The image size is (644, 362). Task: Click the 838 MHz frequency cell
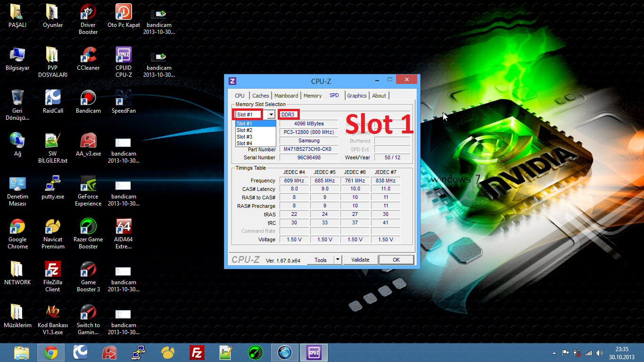[x=385, y=181]
